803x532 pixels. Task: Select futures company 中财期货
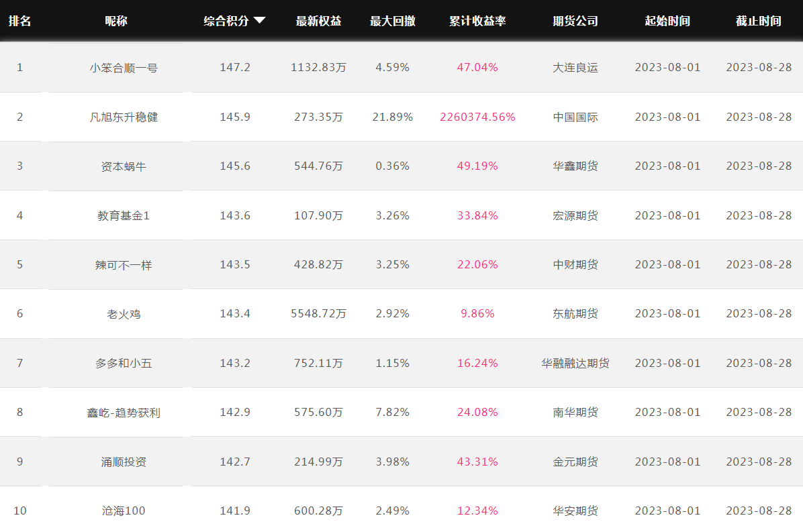(x=575, y=265)
